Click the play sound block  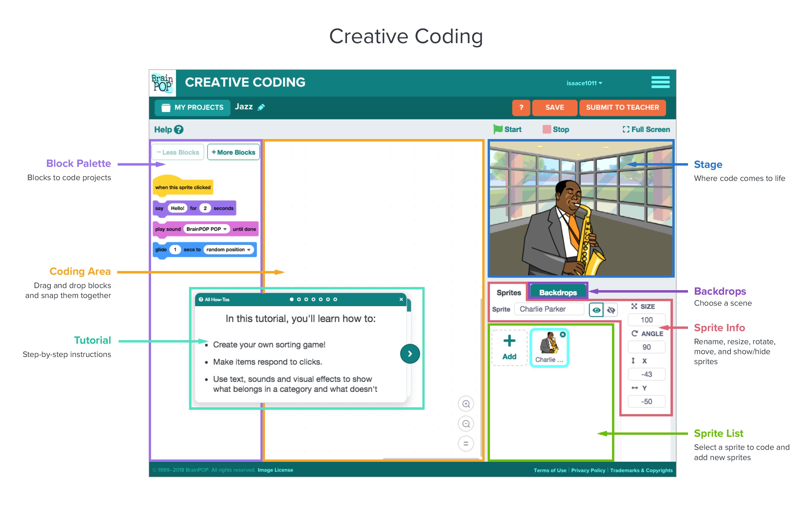coord(205,229)
